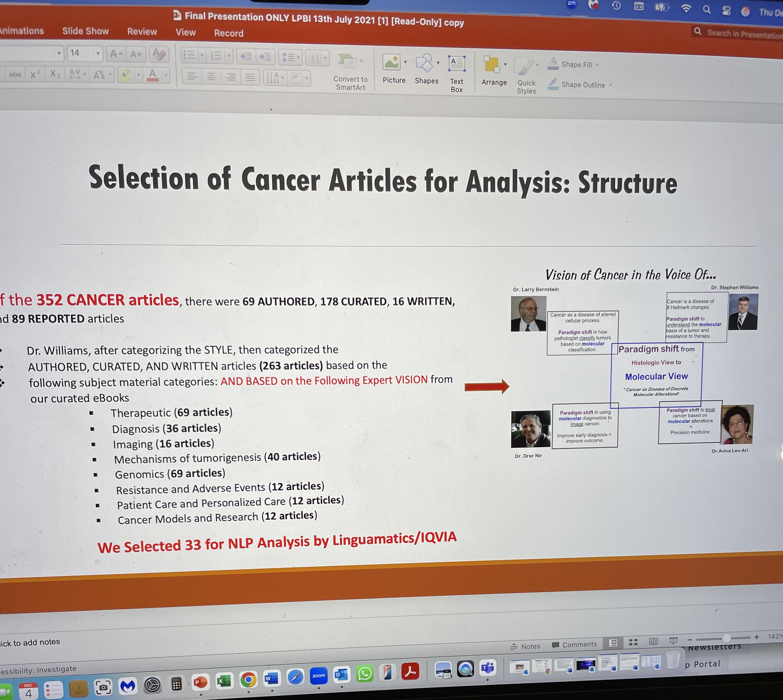The height and width of the screenshot is (700, 783).
Task: Increase the list indent level
Action: 265,57
